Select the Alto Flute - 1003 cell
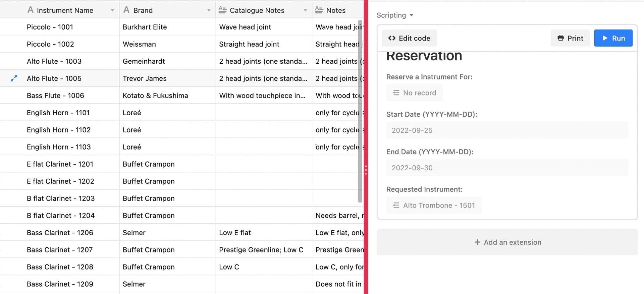 point(60,61)
